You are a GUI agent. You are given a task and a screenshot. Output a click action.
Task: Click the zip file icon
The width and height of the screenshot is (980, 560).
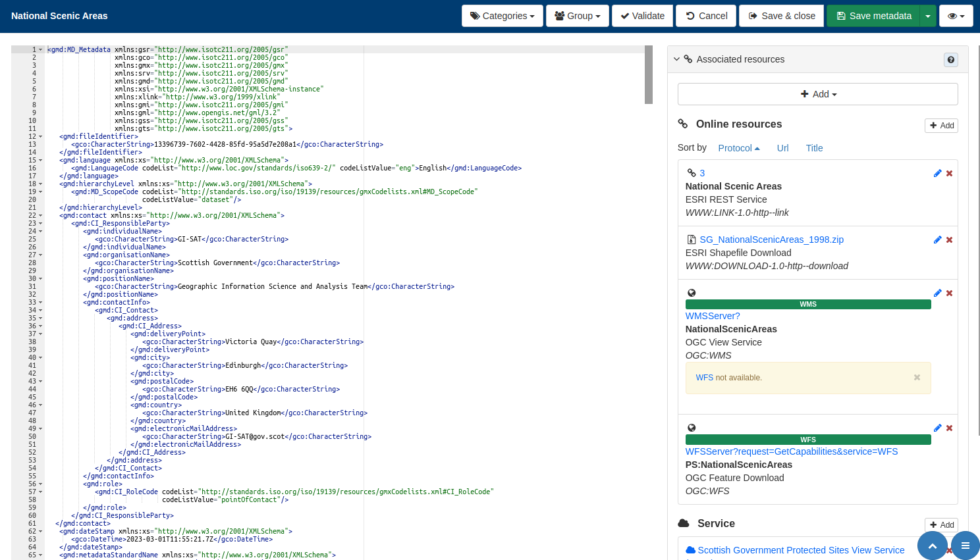point(692,240)
